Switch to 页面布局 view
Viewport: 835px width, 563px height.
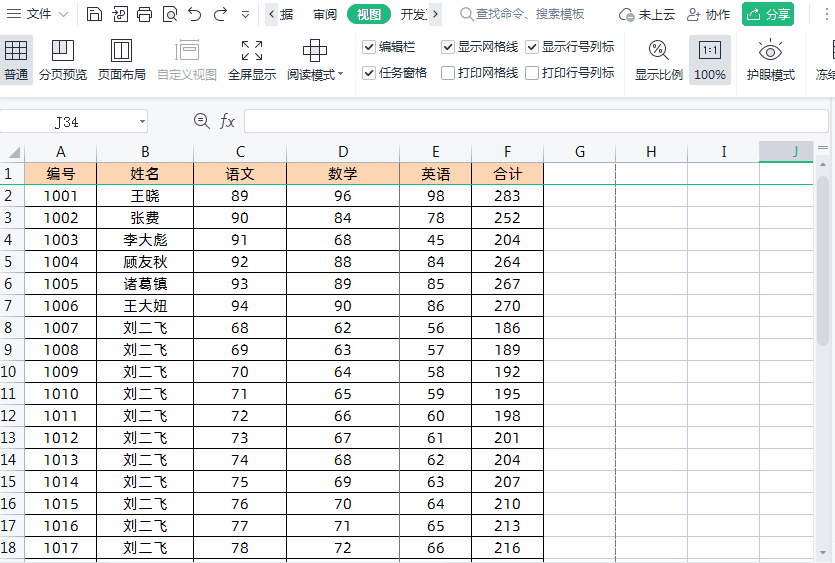point(121,60)
